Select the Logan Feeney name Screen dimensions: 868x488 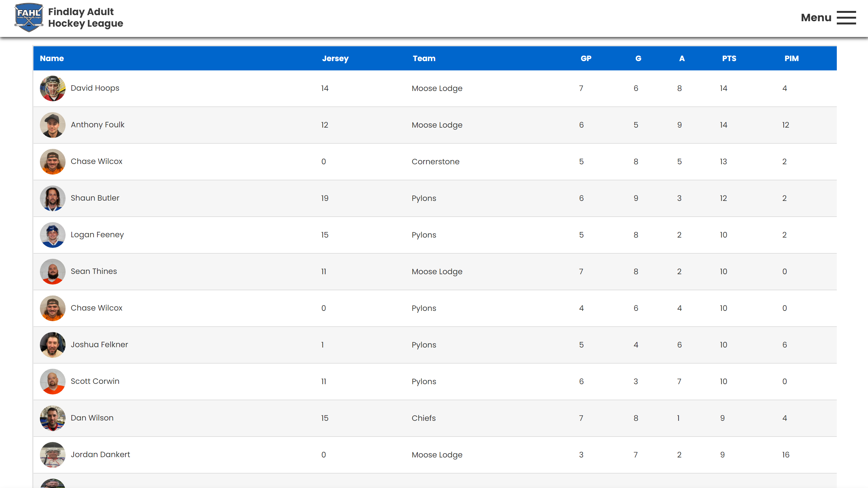[x=97, y=235]
